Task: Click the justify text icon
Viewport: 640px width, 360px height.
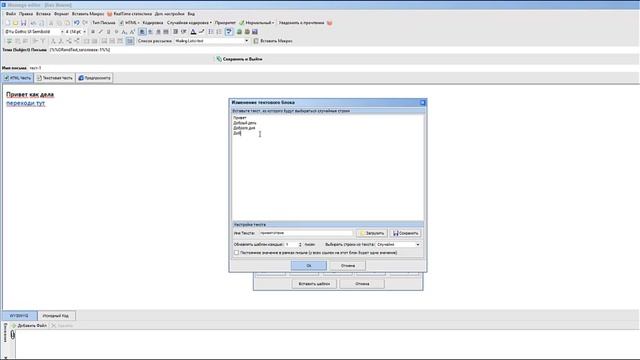Action: (166, 32)
